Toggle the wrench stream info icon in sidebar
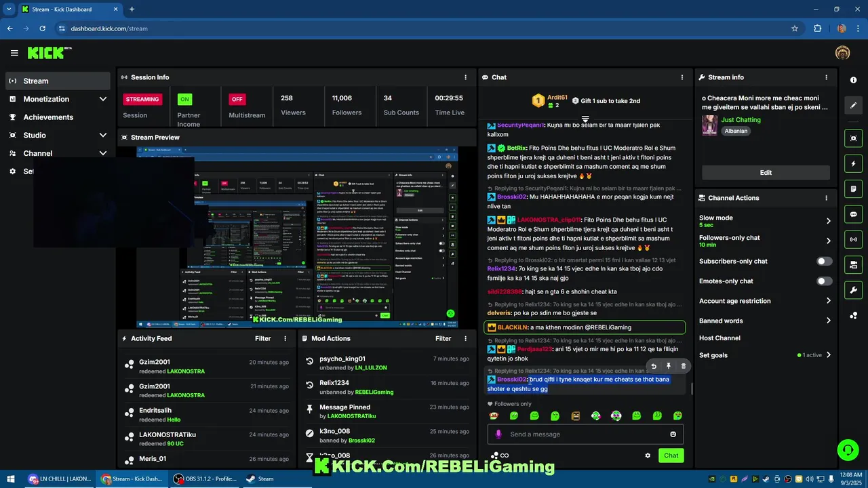 853,290
